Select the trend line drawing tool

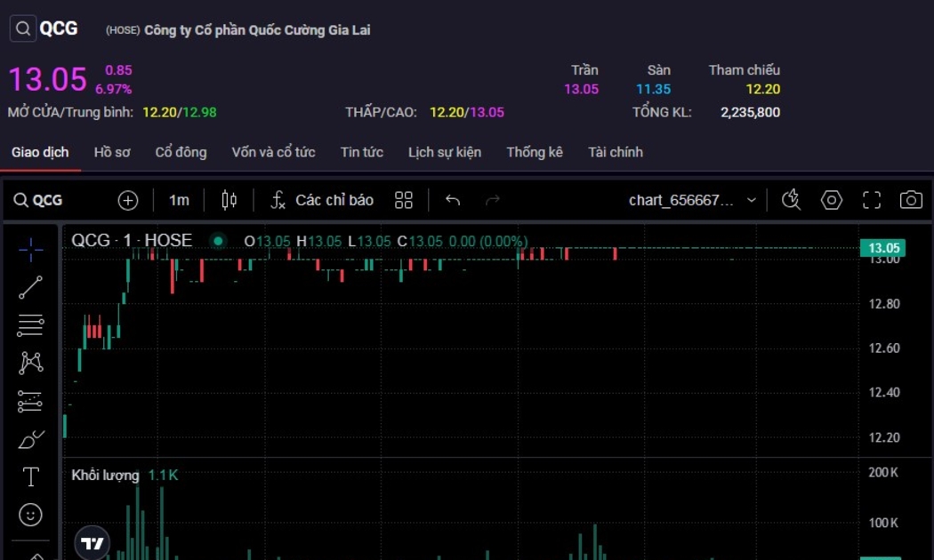coord(30,288)
